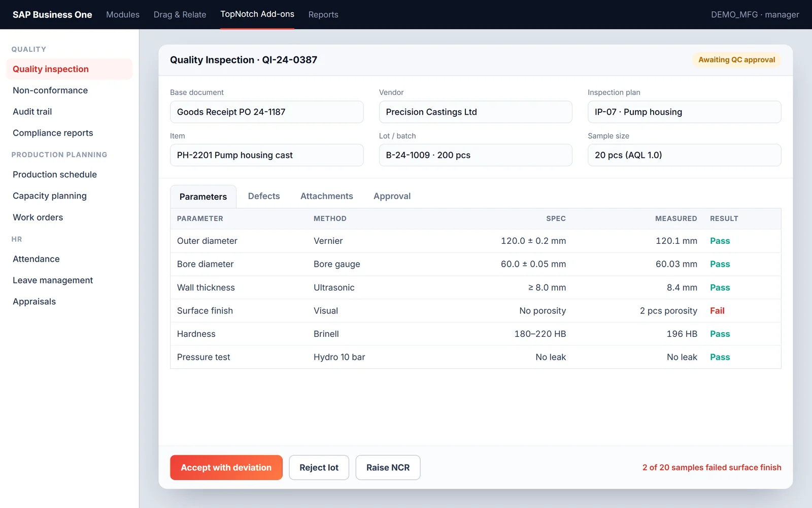The height and width of the screenshot is (508, 812).
Task: Click the Sample size field
Action: tap(684, 155)
